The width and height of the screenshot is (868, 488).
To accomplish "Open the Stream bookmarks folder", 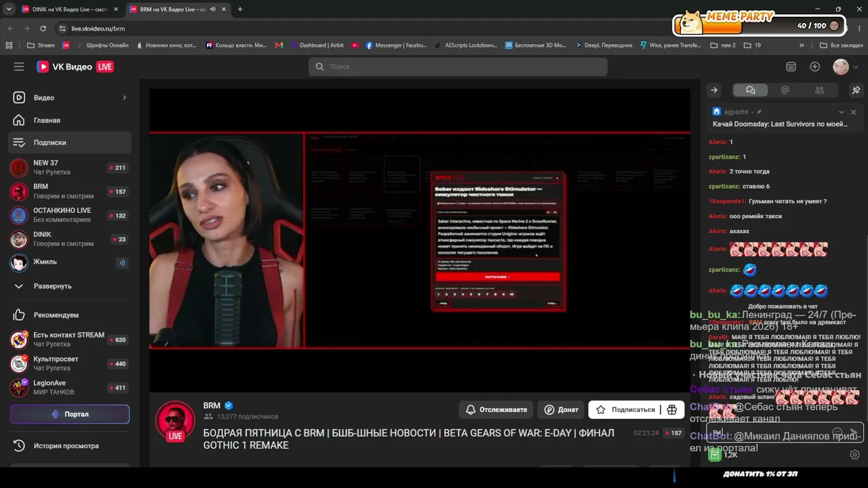I will (x=41, y=45).
